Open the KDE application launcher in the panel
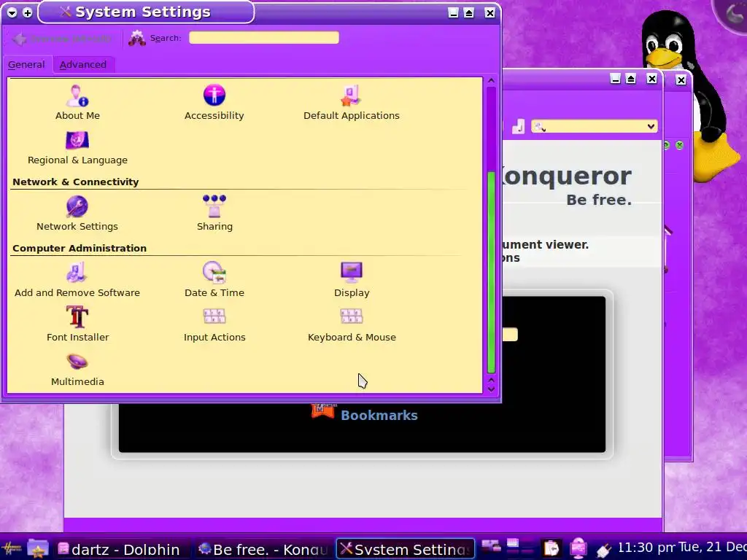 (x=12, y=548)
